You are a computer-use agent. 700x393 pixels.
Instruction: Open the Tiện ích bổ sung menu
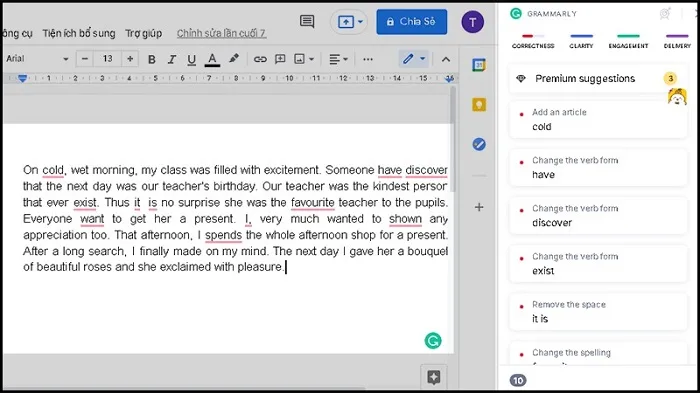pyautogui.click(x=79, y=33)
